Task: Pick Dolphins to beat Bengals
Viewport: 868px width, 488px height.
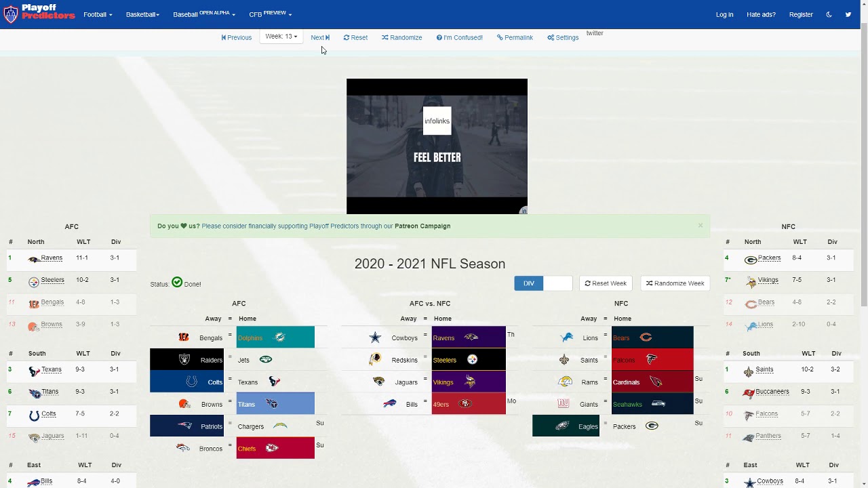Action: (x=275, y=338)
